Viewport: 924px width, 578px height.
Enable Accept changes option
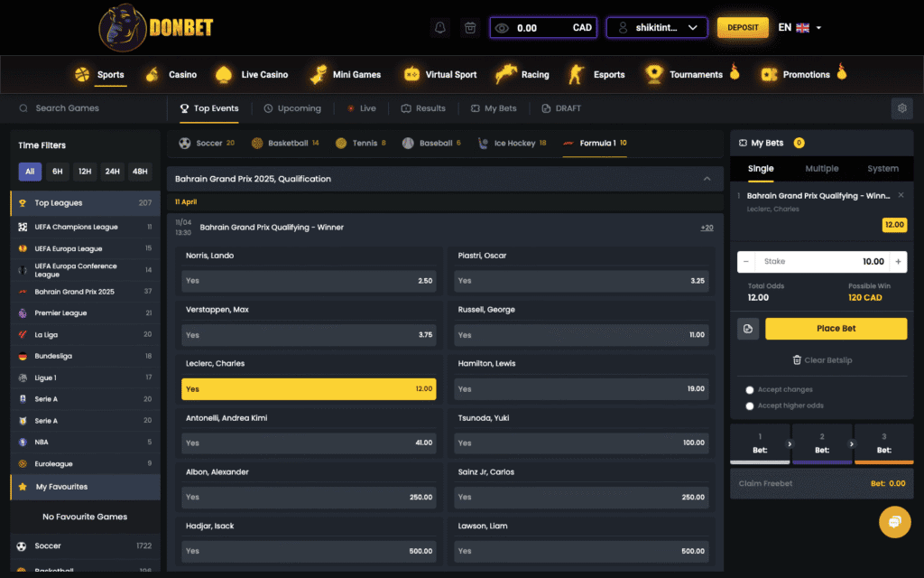point(750,390)
